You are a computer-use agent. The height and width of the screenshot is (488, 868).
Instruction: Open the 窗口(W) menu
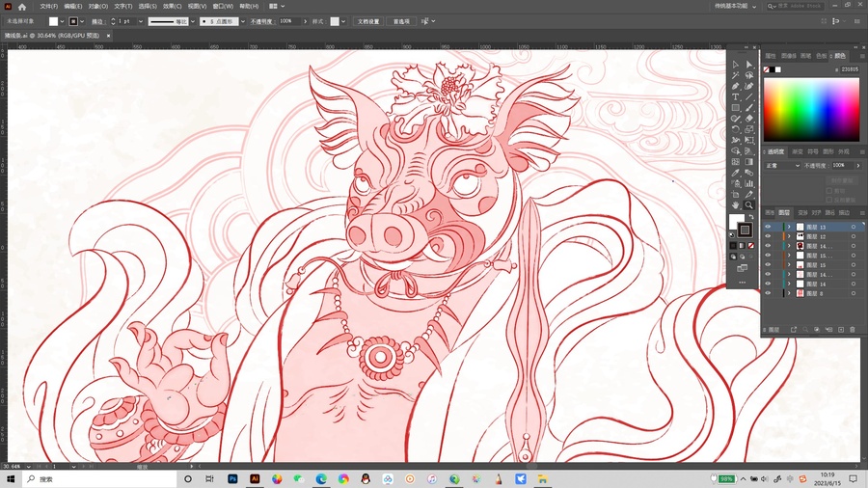(223, 6)
